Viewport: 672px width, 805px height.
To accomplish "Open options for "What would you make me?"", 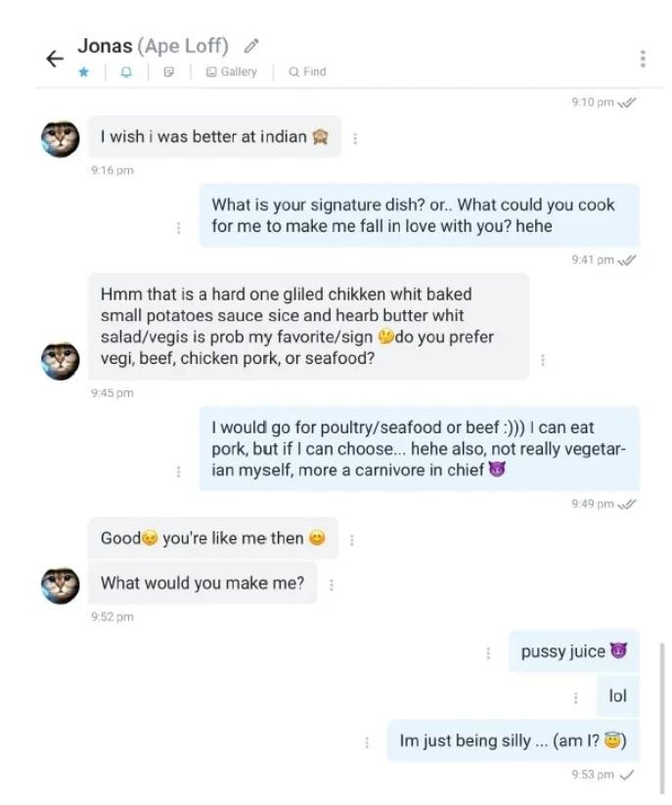I will point(331,584).
